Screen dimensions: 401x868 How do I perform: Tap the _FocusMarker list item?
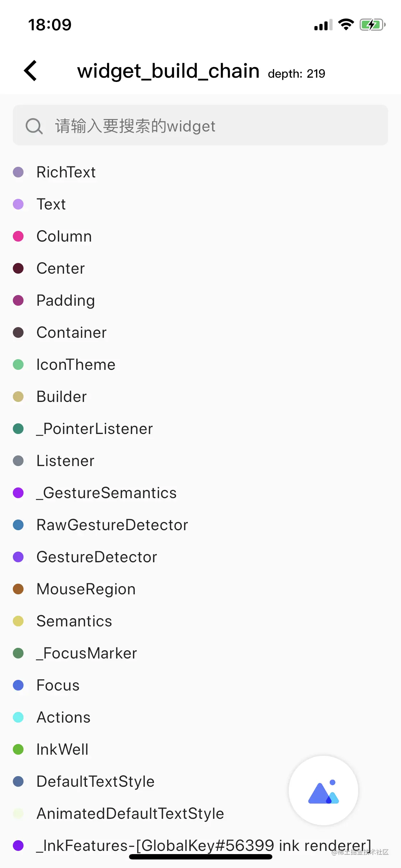[87, 653]
